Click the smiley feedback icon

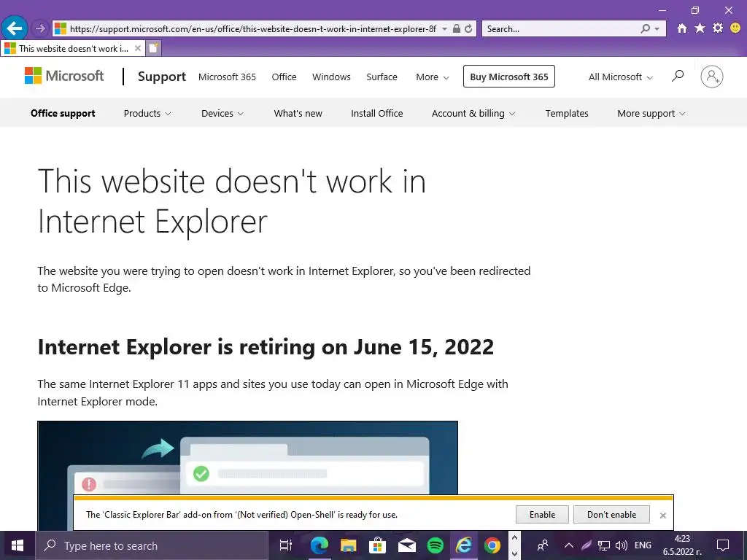point(735,28)
